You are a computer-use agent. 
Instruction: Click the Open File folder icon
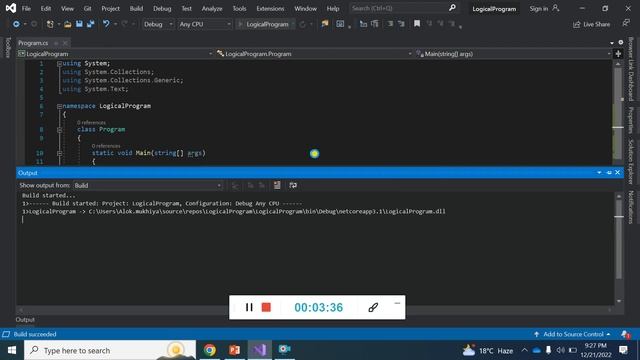68,24
